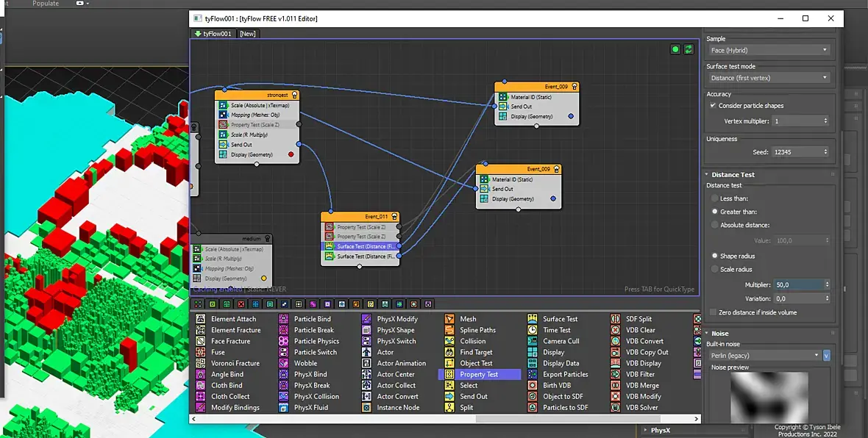Pick the Wobble operator

point(299,363)
